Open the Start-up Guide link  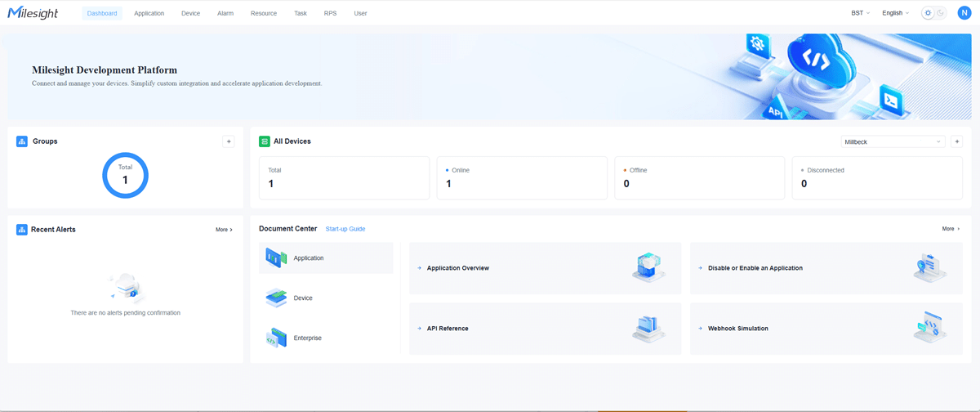345,229
